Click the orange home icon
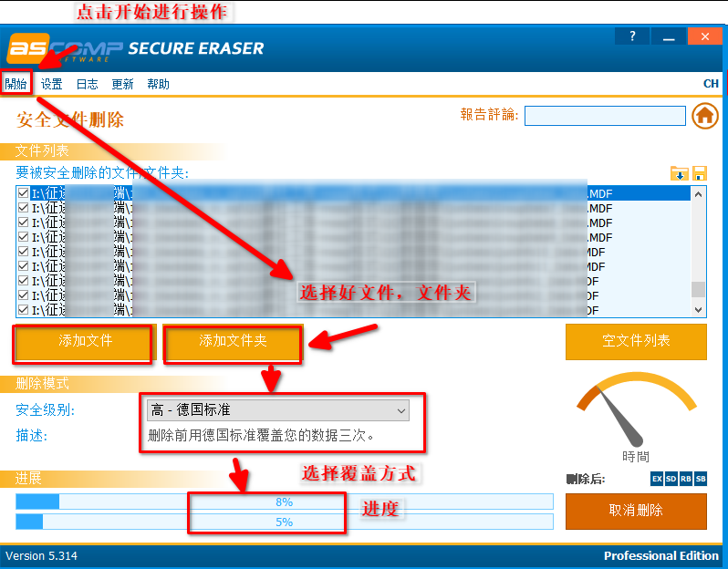The width and height of the screenshot is (728, 569). [x=703, y=116]
